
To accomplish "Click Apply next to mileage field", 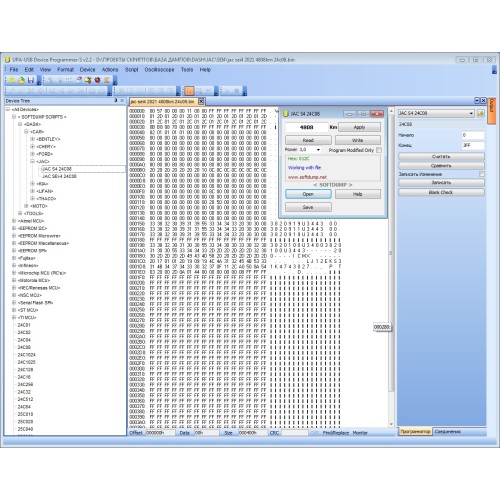I will pyautogui.click(x=359, y=127).
